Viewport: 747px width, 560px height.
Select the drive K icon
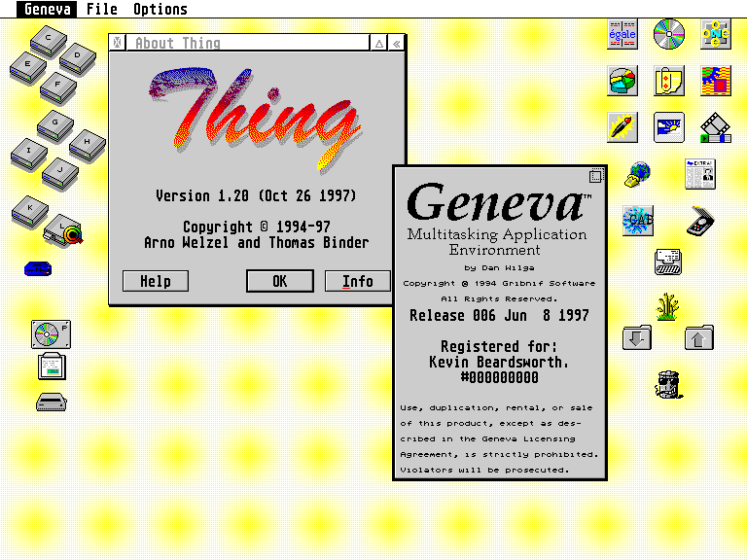pyautogui.click(x=30, y=212)
